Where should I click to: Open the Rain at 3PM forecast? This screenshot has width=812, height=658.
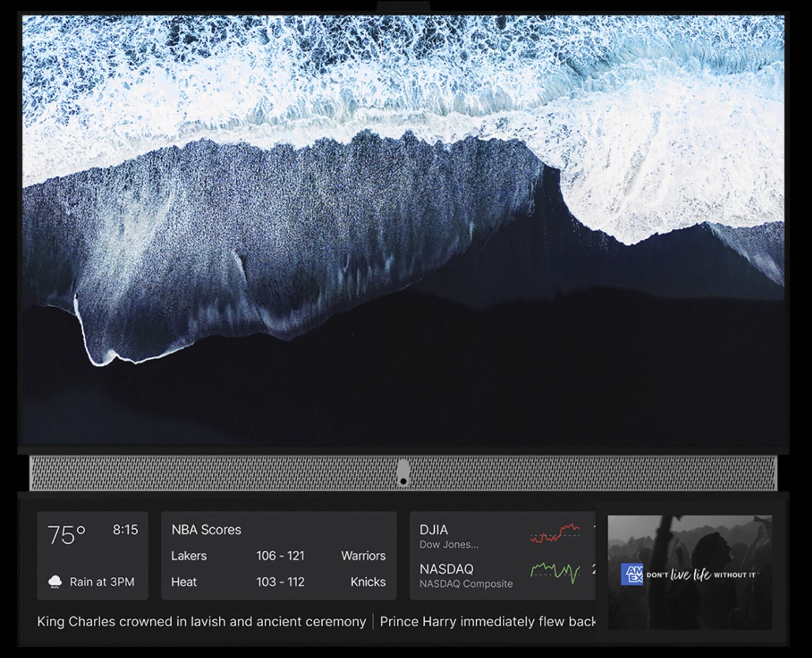(102, 582)
